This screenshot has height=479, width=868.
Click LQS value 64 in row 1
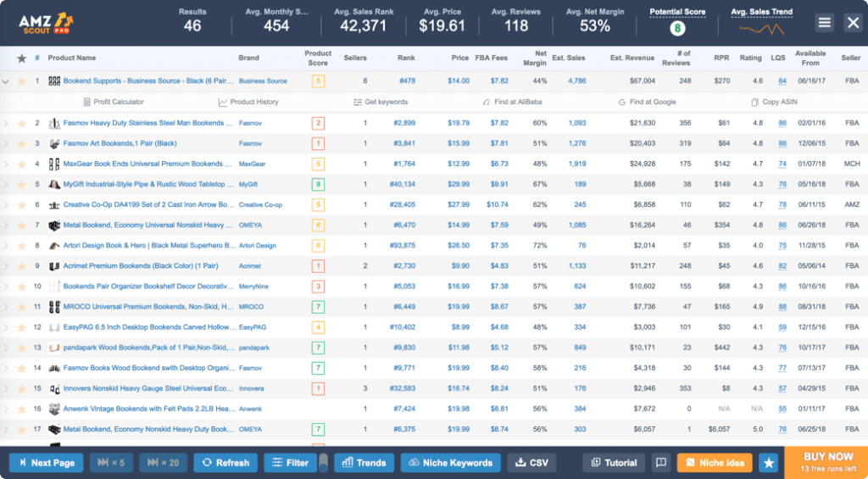[782, 81]
